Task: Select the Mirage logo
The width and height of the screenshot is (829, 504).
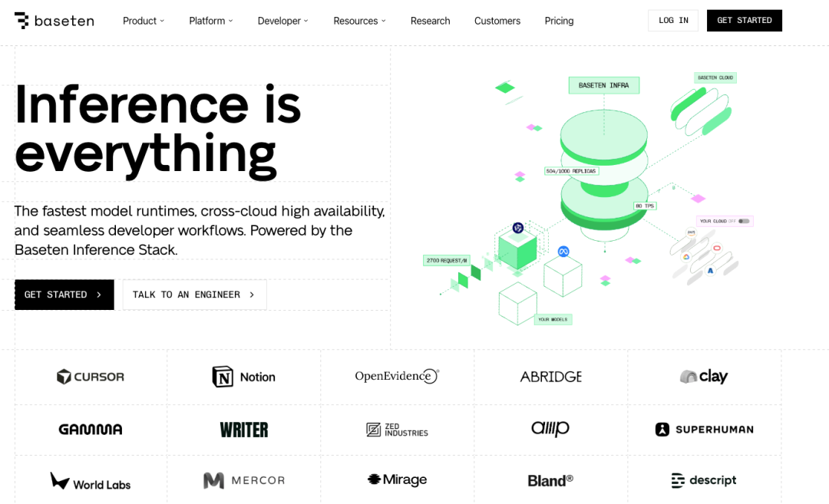Action: point(397,479)
